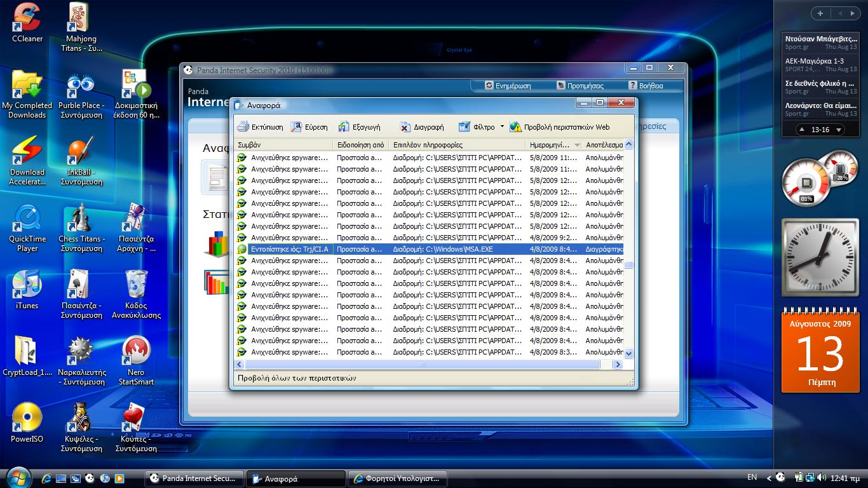Open the CCleaner desktop shortcut
The image size is (868, 488).
tap(27, 24)
